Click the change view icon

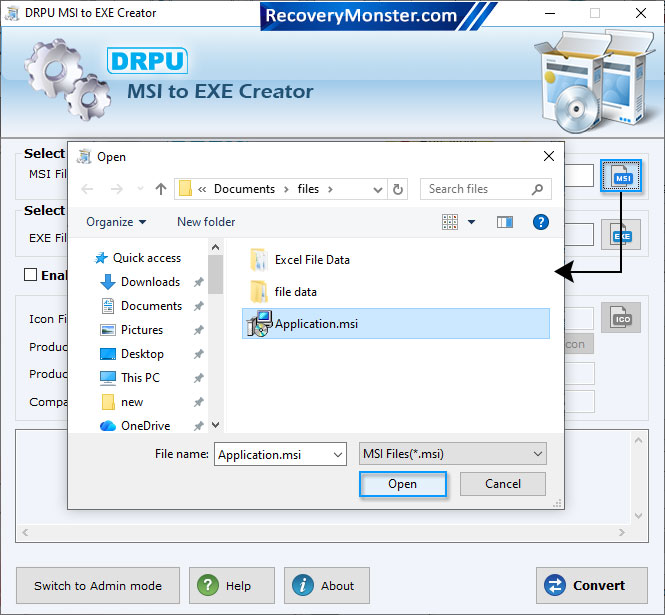click(450, 222)
